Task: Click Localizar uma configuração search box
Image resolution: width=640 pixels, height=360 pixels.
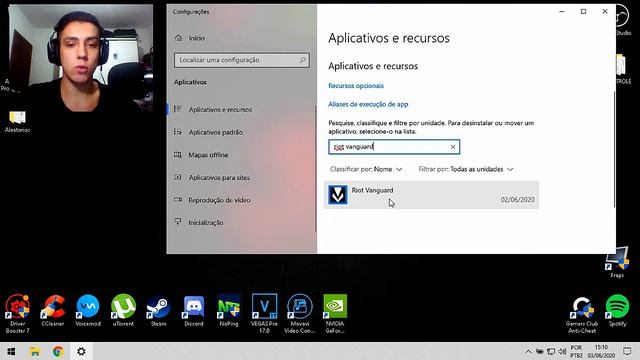Action: (x=242, y=60)
